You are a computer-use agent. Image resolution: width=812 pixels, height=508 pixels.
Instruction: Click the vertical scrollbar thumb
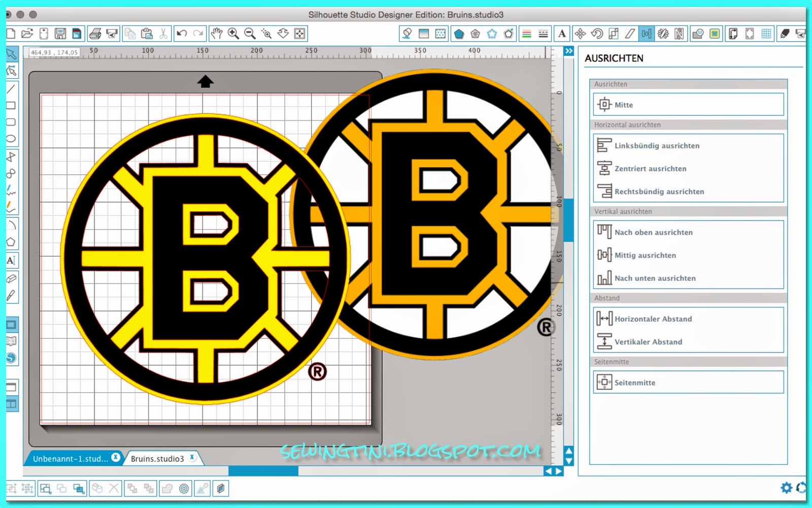point(569,220)
